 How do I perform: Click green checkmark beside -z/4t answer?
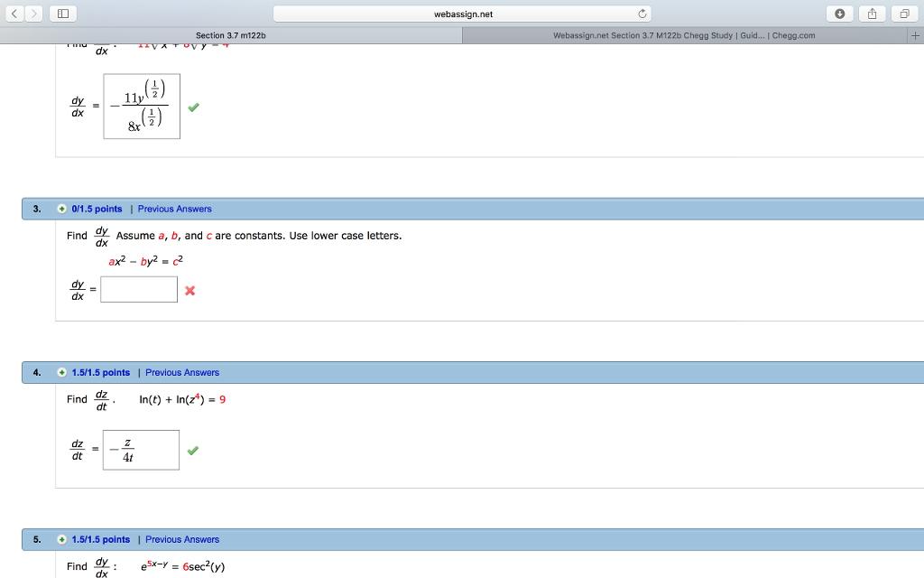point(193,451)
